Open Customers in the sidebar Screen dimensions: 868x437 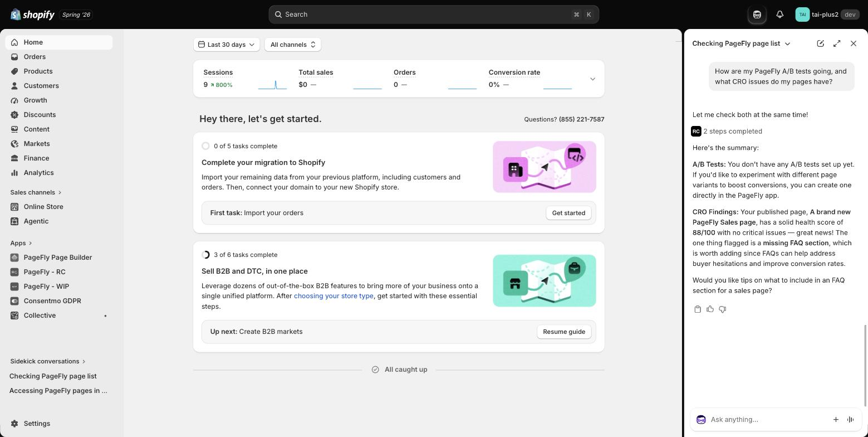tap(58, 86)
